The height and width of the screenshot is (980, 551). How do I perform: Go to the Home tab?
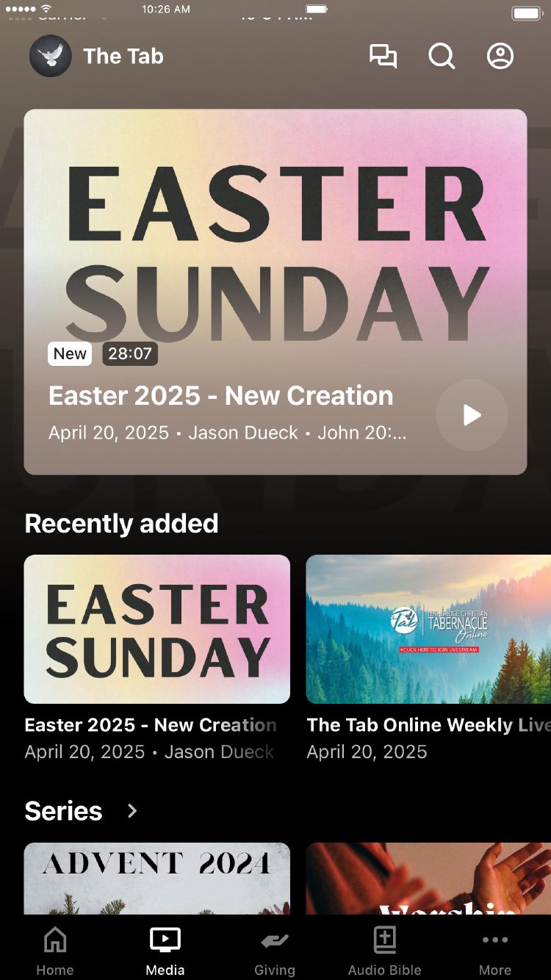[x=55, y=951]
